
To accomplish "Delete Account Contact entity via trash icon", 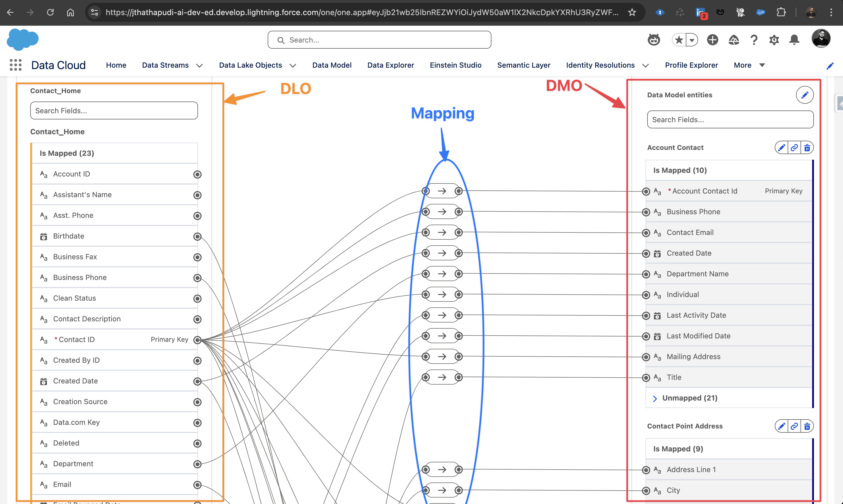I will (807, 148).
